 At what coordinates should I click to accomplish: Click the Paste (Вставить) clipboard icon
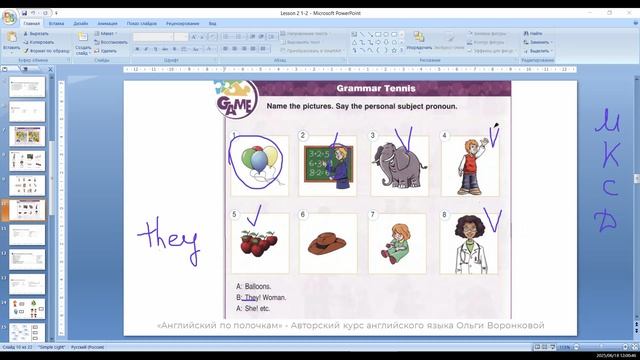11,38
